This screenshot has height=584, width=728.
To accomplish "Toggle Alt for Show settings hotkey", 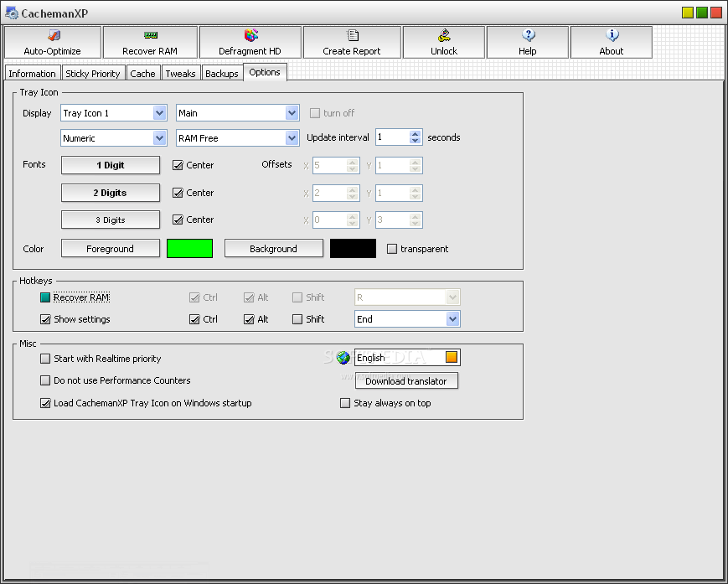I will point(249,319).
